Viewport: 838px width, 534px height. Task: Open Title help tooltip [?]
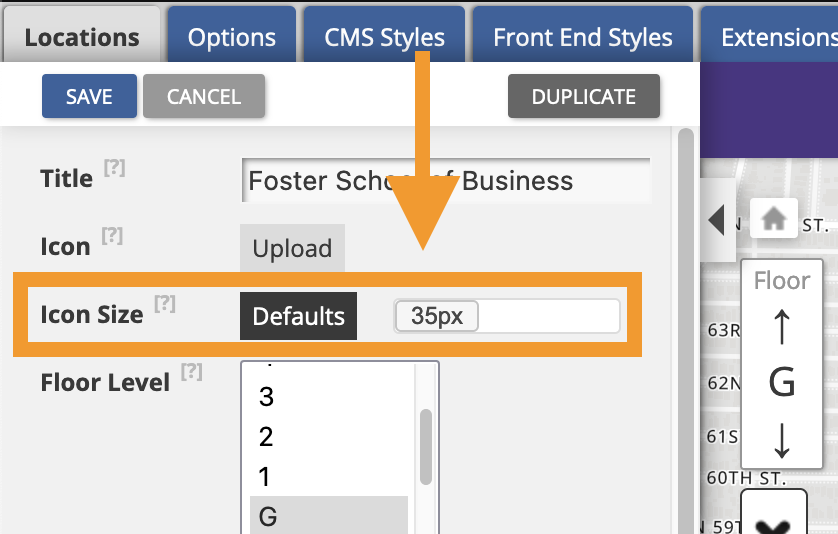114,168
